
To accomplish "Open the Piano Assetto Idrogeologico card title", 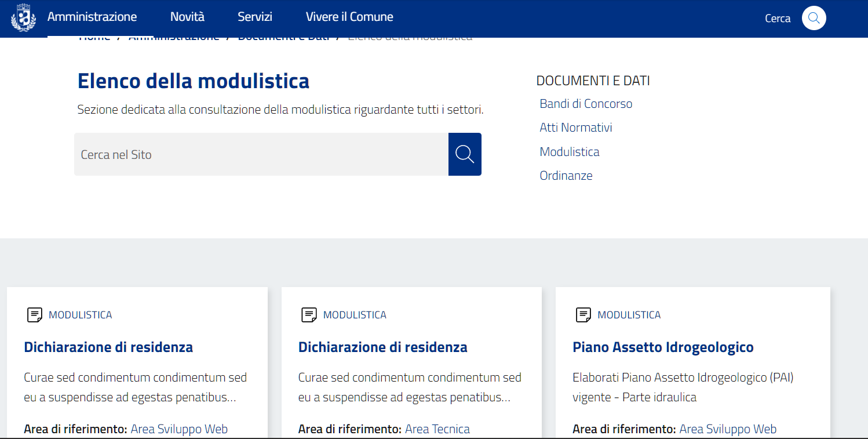I will pyautogui.click(x=663, y=347).
